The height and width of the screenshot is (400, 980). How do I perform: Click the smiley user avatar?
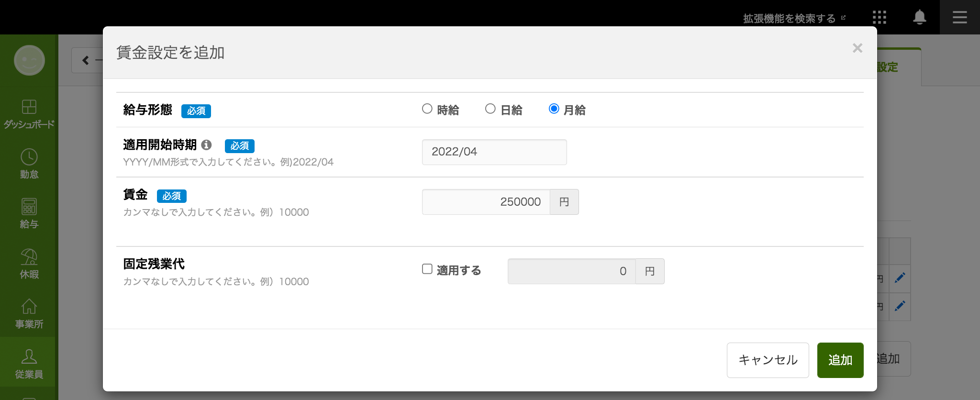(29, 60)
